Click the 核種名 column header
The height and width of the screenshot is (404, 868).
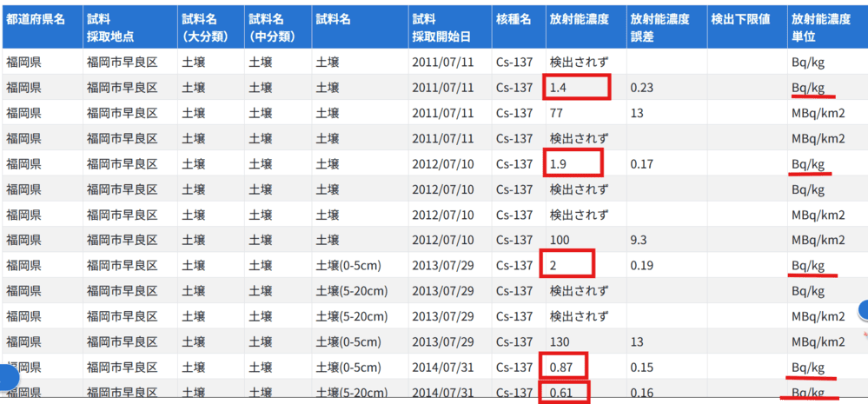click(515, 18)
